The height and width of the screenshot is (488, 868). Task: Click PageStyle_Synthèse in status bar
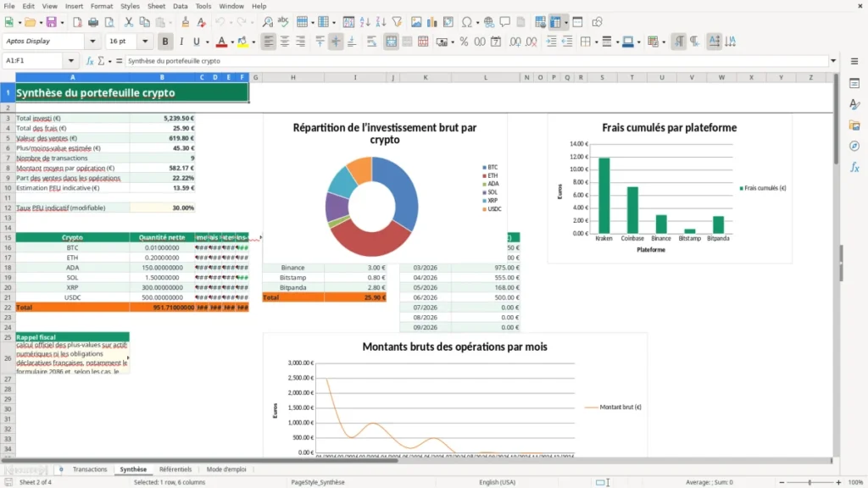coord(318,482)
